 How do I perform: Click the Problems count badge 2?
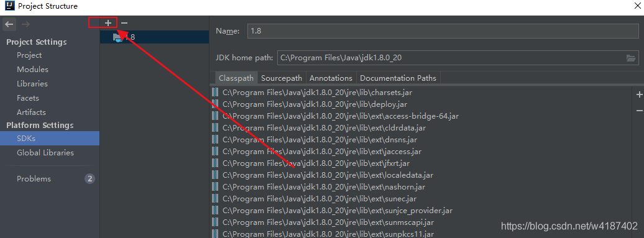tap(90, 179)
